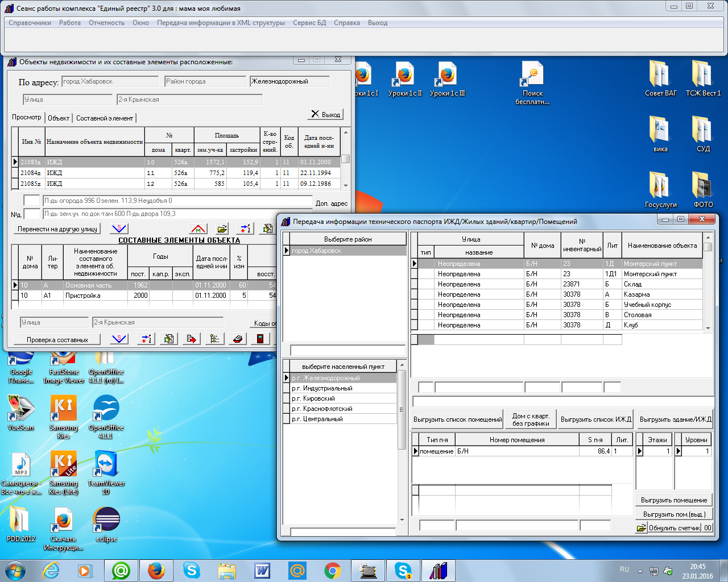728x582 pixels.
Task: Open the Сервис БД menu
Action: (x=309, y=23)
